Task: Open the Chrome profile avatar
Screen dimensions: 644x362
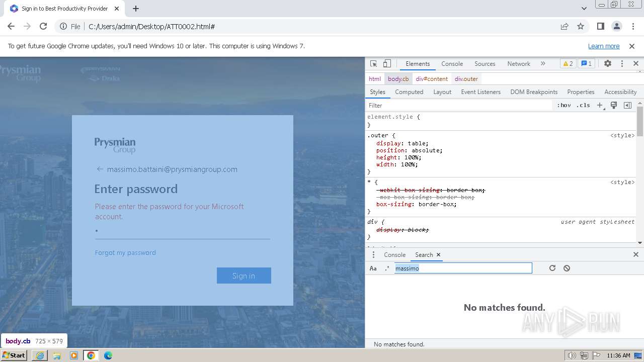Action: [x=617, y=26]
